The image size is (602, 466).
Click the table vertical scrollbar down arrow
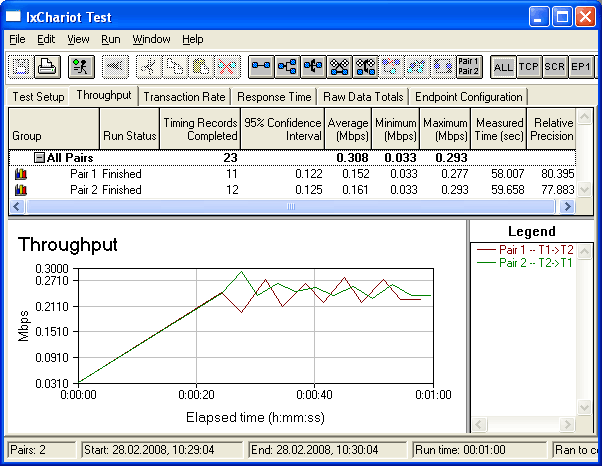584,189
